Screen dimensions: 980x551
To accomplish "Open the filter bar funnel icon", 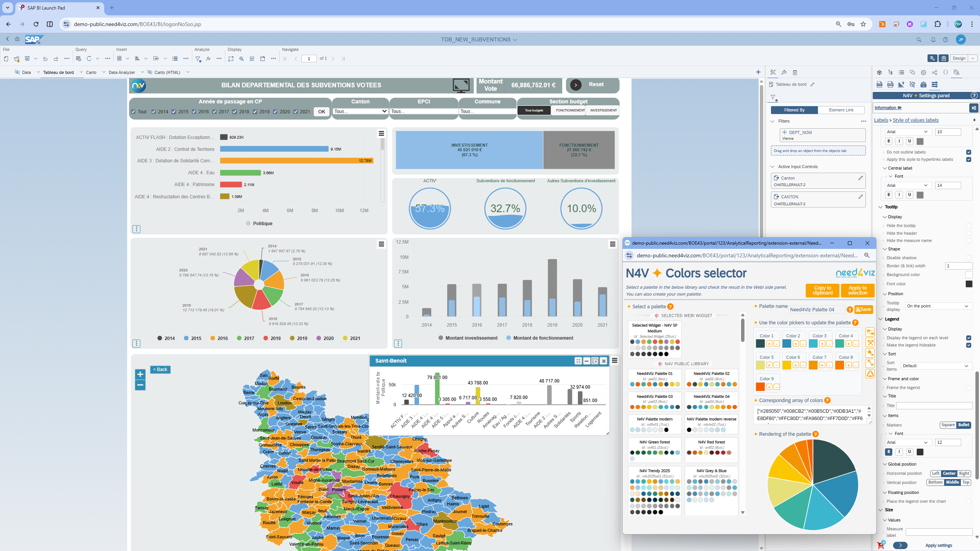I will point(198,59).
